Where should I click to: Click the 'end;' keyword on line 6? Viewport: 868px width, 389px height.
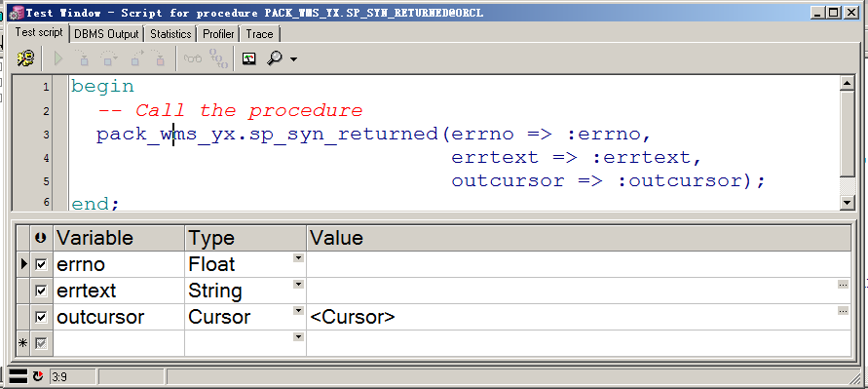tap(95, 204)
